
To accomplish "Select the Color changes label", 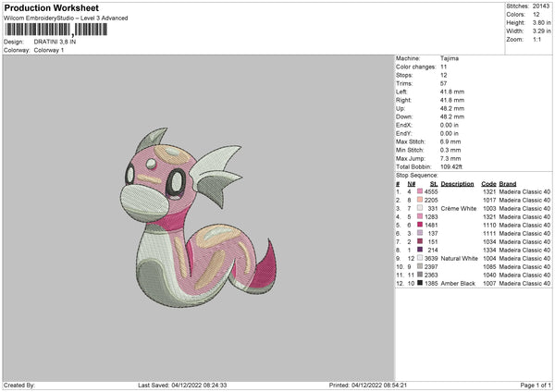I will tap(416, 67).
